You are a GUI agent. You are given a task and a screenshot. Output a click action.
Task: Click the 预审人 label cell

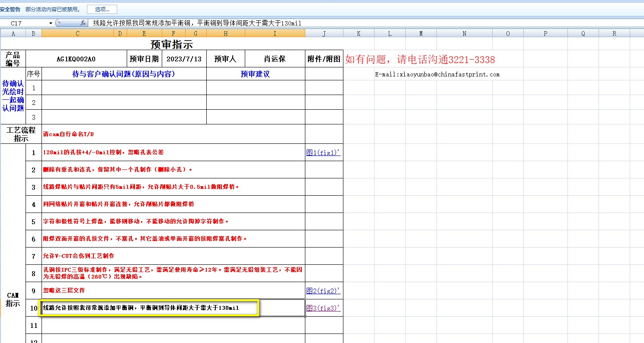pos(226,59)
